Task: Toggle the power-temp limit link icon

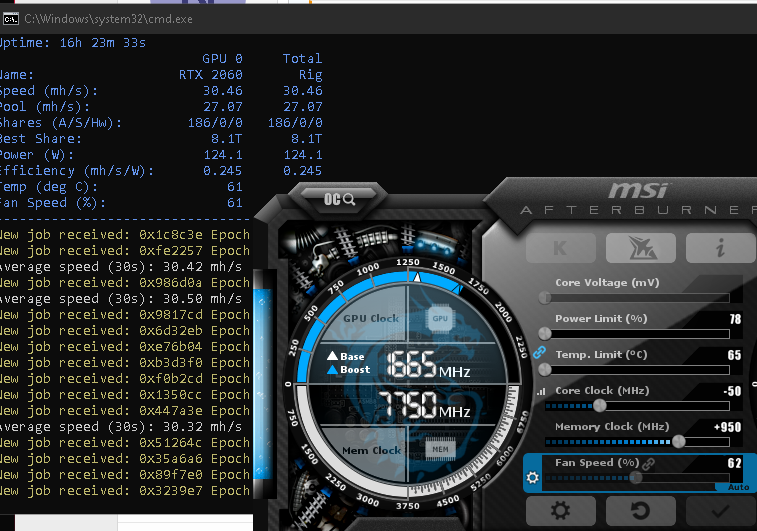Action: pos(540,352)
